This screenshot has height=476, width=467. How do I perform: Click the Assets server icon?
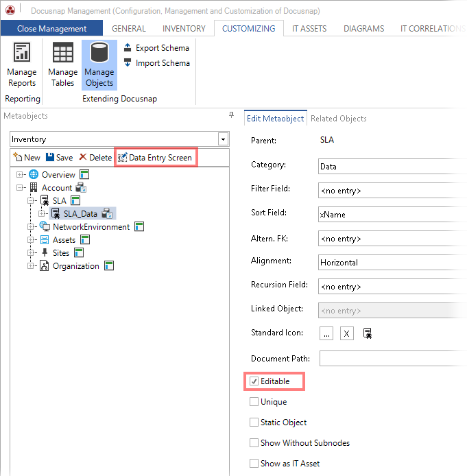45,239
